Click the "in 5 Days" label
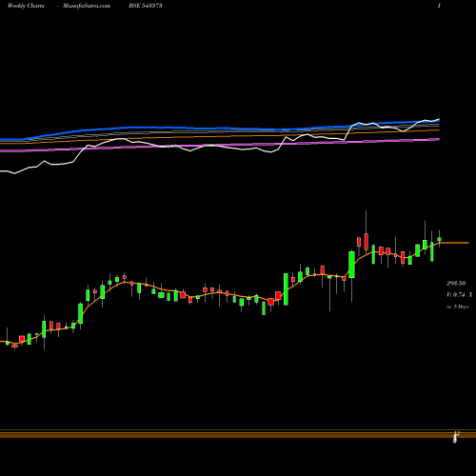The height and width of the screenshot is (476, 476). click(458, 307)
